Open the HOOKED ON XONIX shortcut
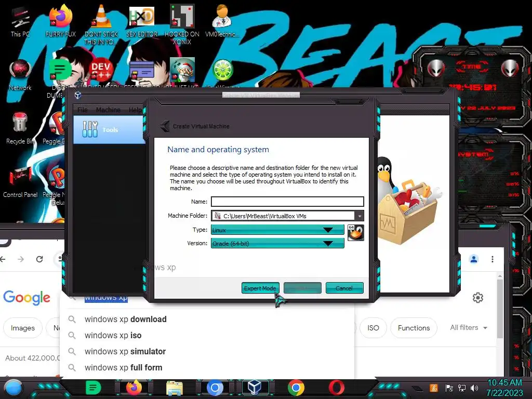The width and height of the screenshot is (532, 399). point(182,24)
